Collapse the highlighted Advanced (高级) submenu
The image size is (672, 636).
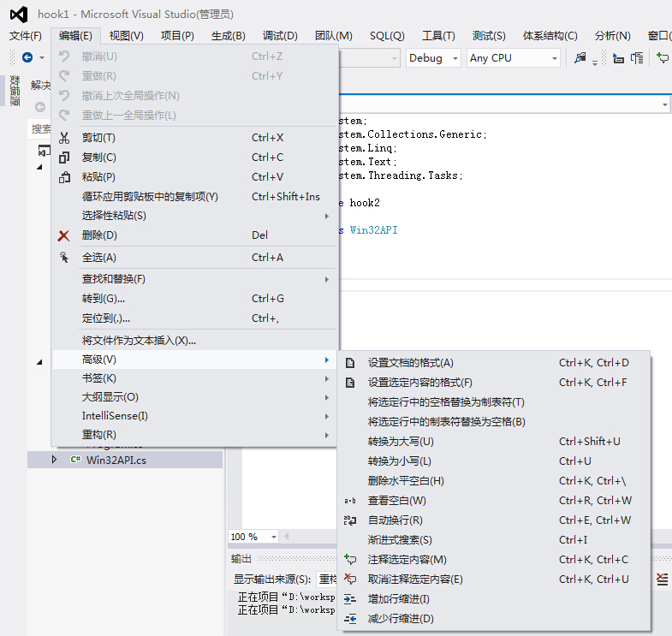pyautogui.click(x=194, y=360)
